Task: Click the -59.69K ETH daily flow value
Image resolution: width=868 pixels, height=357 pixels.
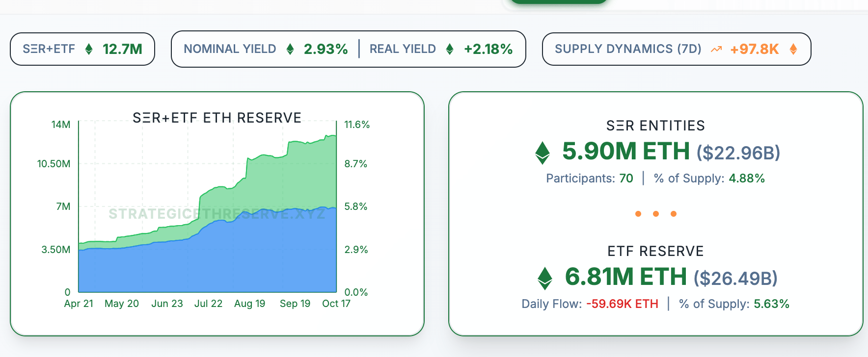Action: coord(622,304)
